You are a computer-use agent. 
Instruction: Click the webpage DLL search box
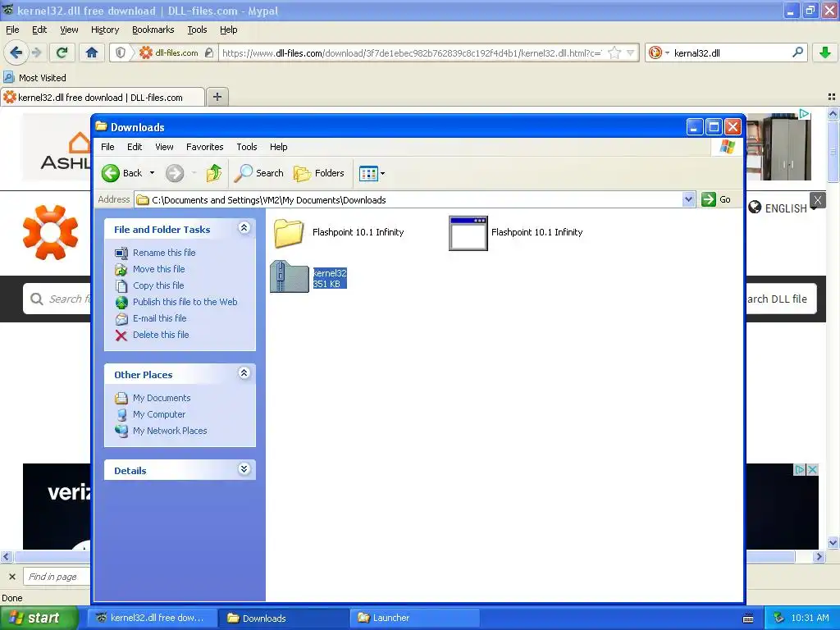57,299
